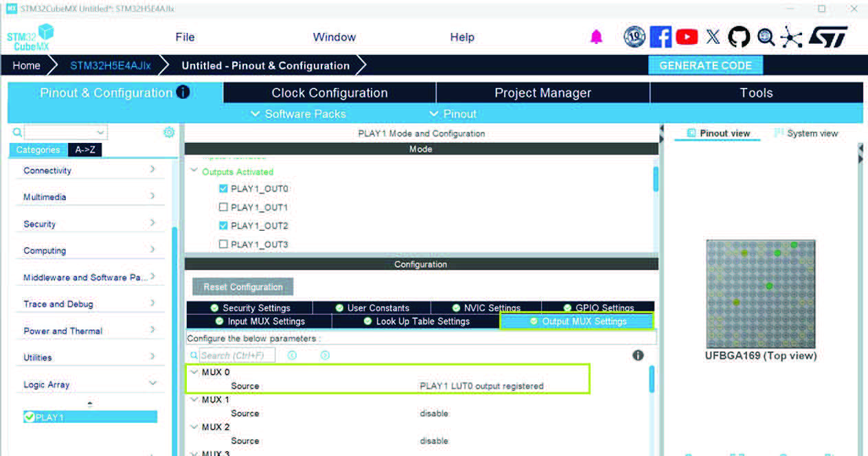The image size is (868, 456).
Task: Click the network star icon in header
Action: pyautogui.click(x=791, y=37)
